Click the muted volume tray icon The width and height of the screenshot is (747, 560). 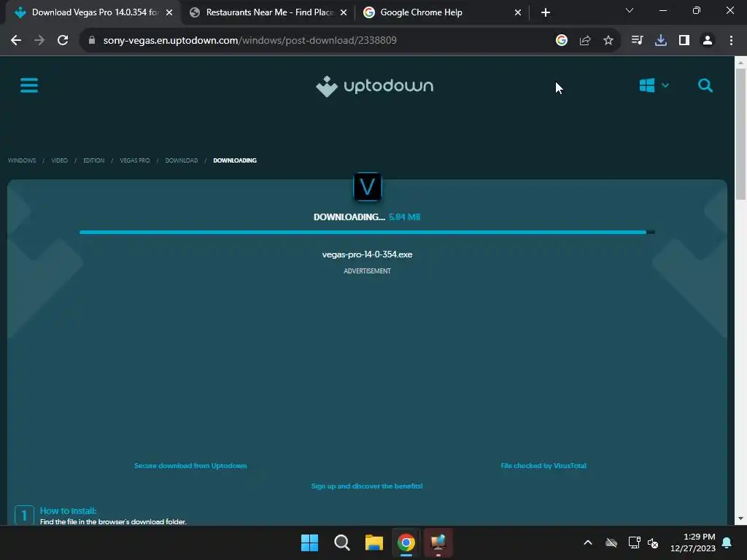point(653,542)
